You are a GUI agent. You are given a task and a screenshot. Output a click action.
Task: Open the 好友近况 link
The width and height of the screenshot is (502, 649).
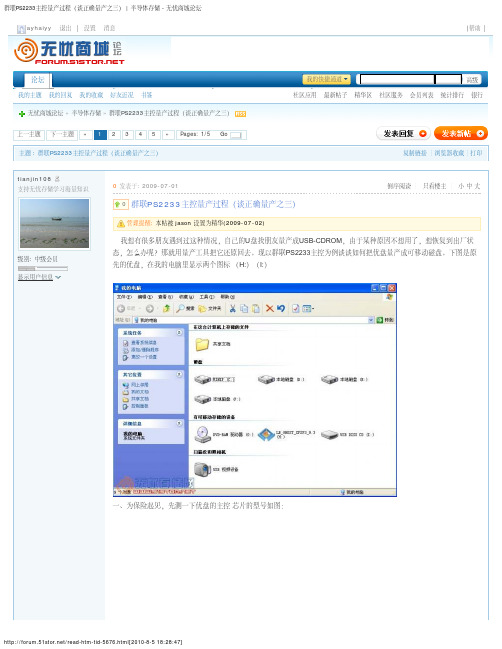tap(122, 95)
